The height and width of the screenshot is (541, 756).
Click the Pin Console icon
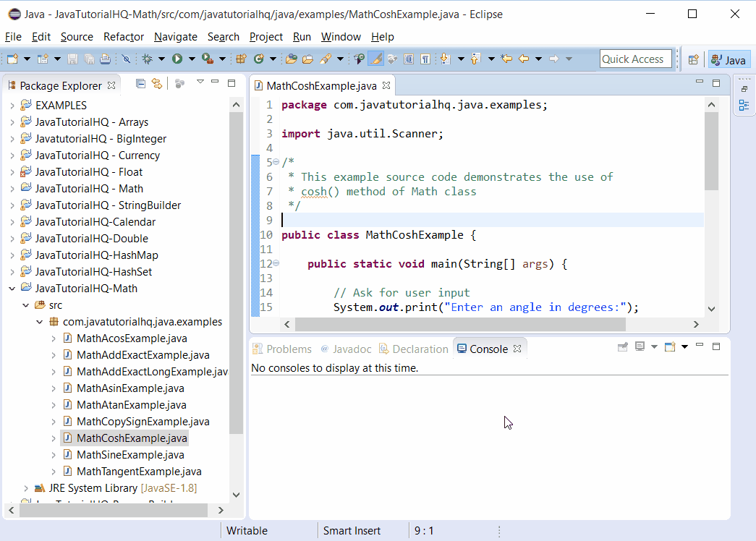(622, 346)
